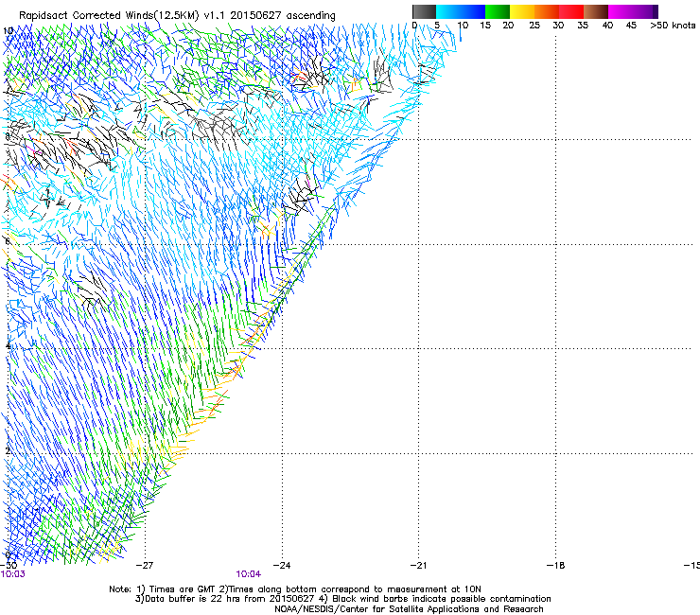This screenshot has height=615, width=700.
Task: Click the 'Data buffer is 22 hrs' note line
Action: click(342, 599)
